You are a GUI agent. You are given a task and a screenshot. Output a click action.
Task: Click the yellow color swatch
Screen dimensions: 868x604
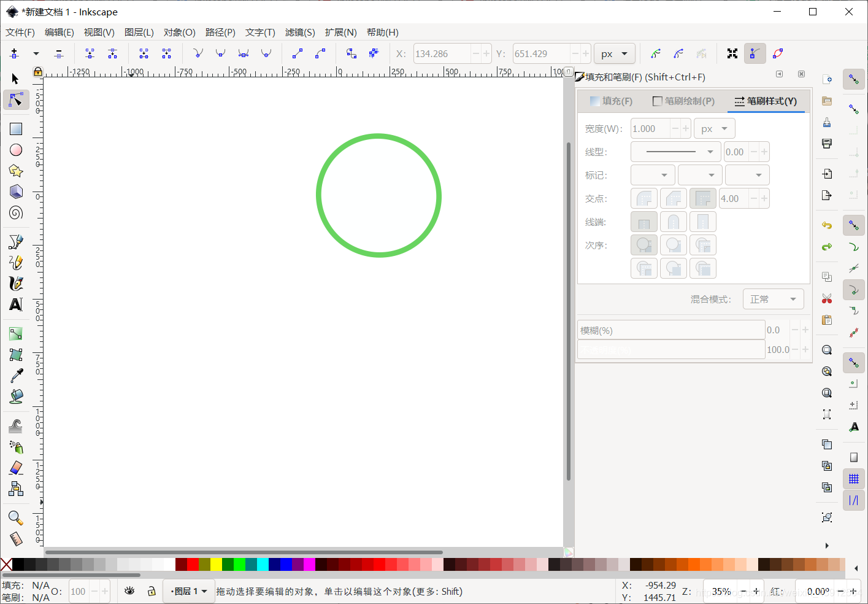click(216, 564)
